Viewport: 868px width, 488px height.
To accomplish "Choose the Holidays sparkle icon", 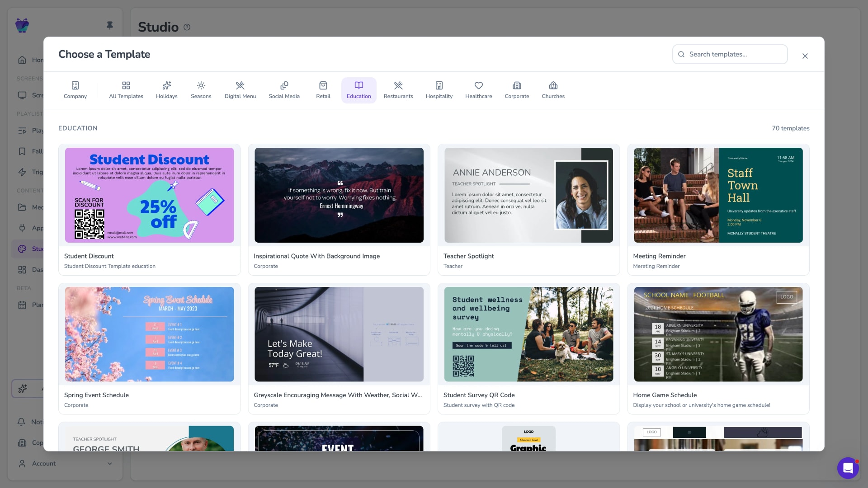I will tap(167, 85).
